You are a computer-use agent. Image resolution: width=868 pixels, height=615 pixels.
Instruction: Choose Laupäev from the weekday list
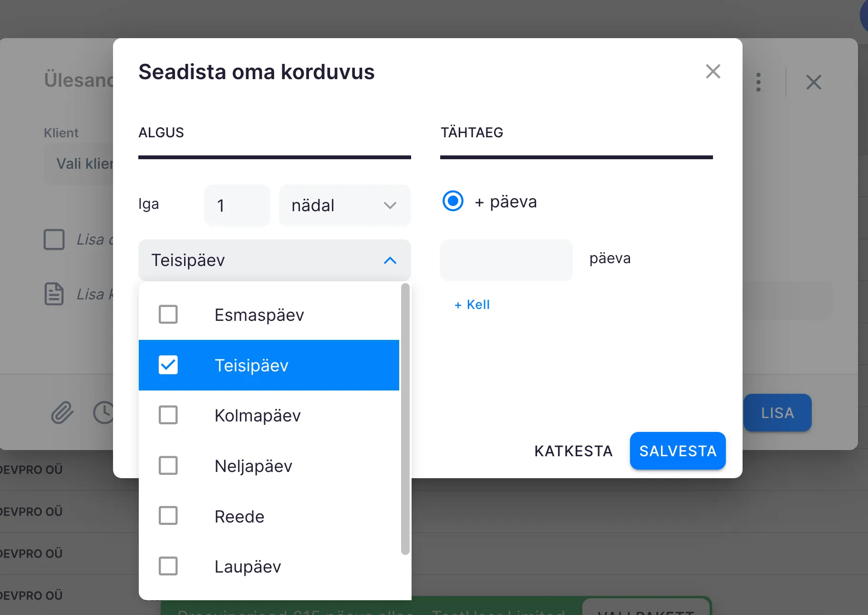(x=248, y=567)
